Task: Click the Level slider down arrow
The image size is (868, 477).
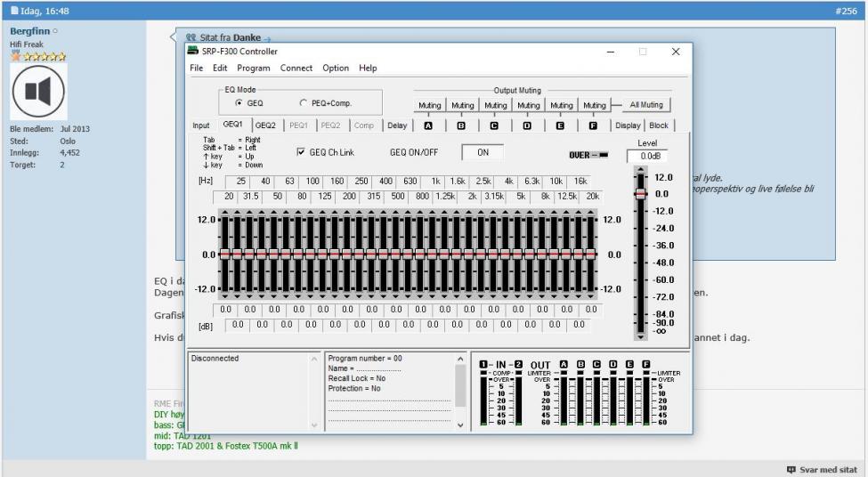Action: [x=639, y=336]
